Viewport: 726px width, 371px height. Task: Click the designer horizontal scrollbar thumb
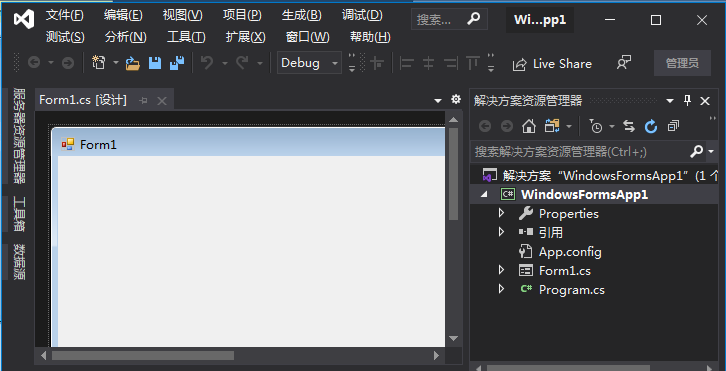[143, 356]
